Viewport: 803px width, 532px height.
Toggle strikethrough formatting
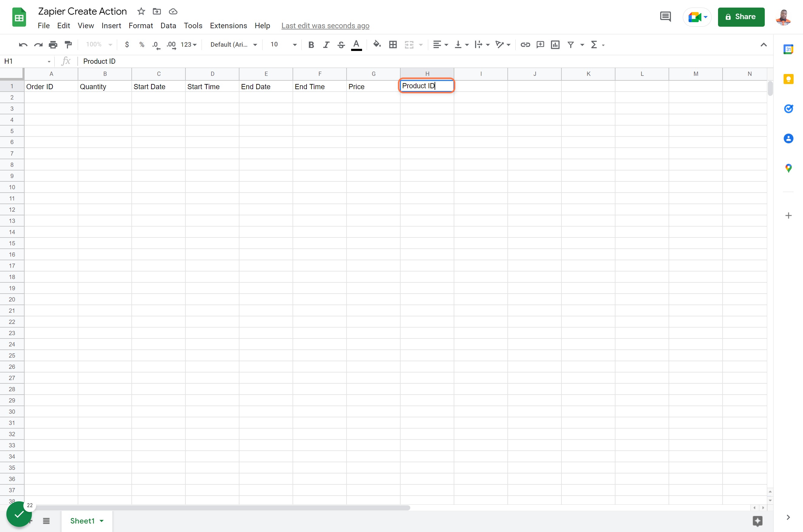tap(341, 45)
